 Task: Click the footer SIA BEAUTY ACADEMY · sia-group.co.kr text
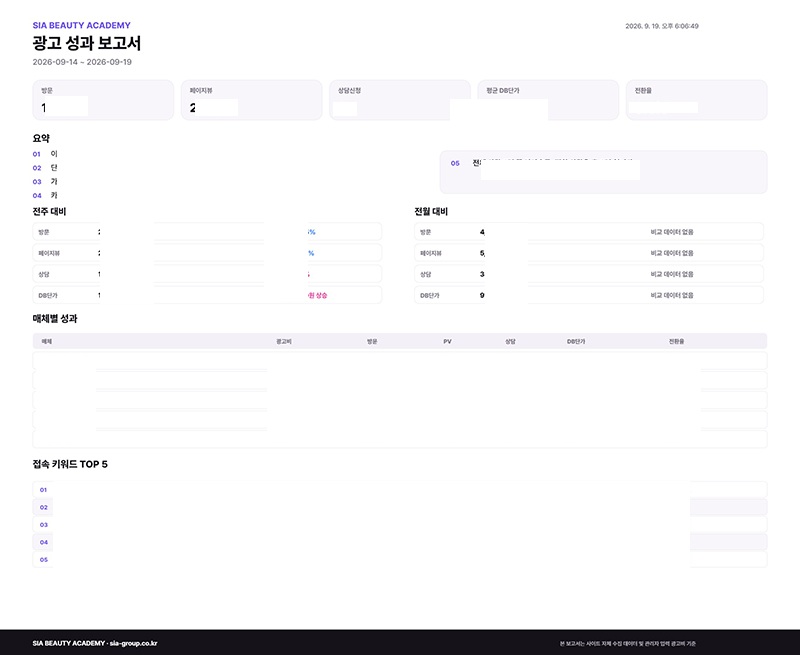click(x=95, y=643)
